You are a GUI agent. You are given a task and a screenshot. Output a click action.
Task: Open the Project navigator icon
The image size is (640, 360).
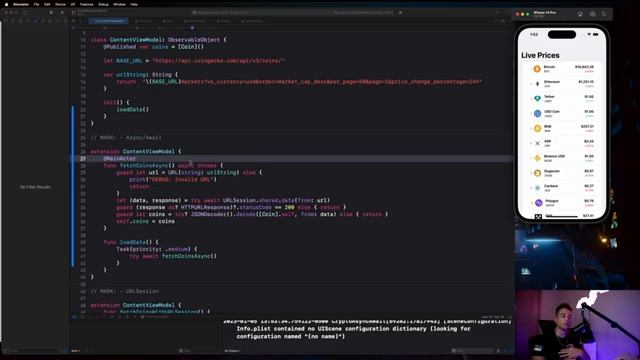6,20
